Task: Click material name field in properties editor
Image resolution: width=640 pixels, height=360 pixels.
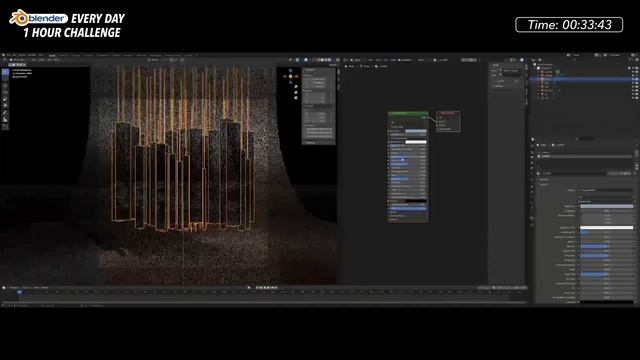Action: (x=576, y=173)
